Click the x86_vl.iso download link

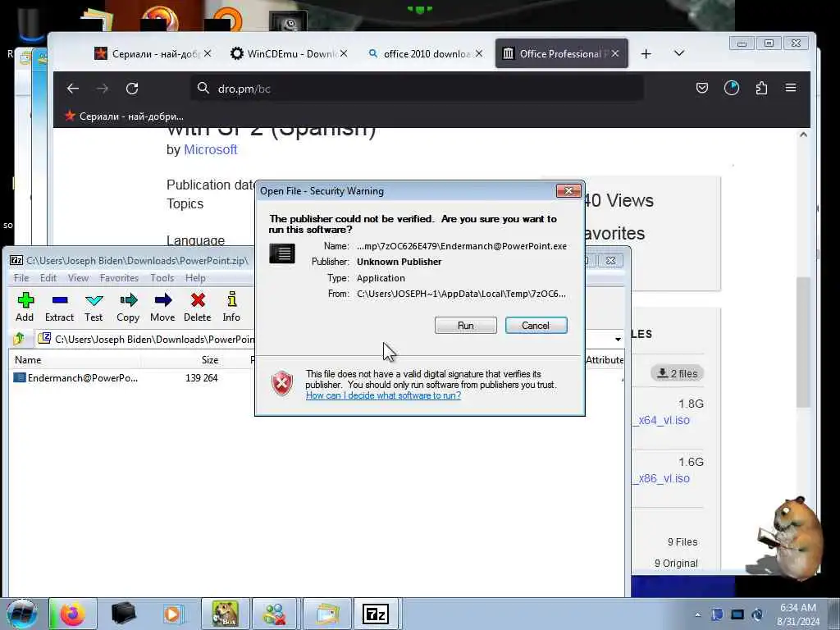tap(662, 478)
